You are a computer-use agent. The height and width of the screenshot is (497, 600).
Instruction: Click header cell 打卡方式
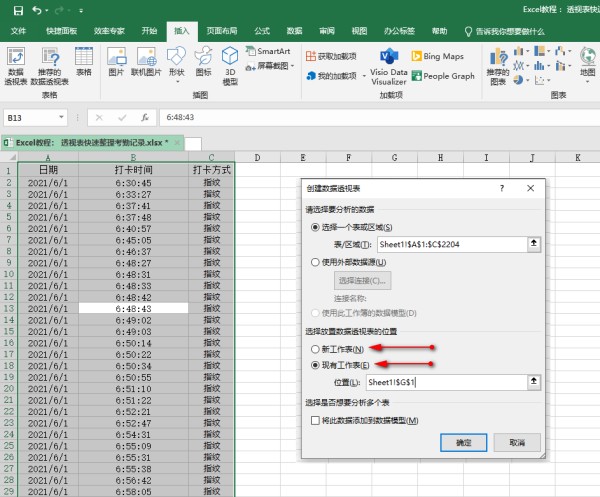coord(212,170)
